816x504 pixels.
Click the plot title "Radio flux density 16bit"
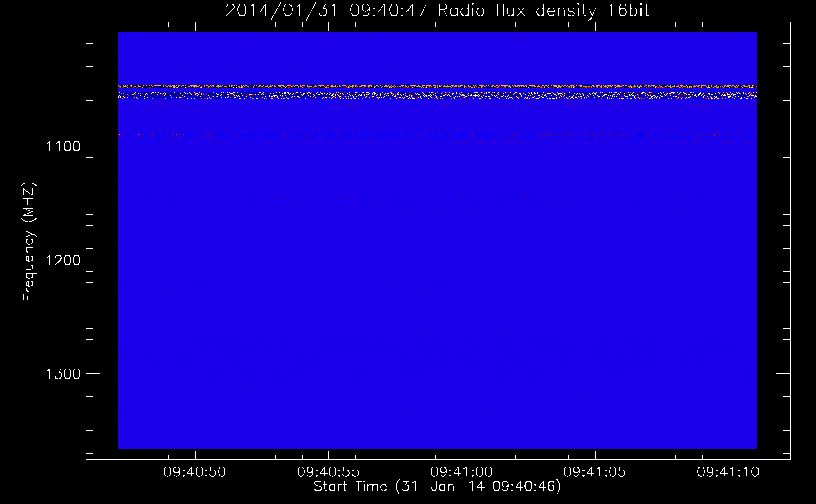[543, 11]
